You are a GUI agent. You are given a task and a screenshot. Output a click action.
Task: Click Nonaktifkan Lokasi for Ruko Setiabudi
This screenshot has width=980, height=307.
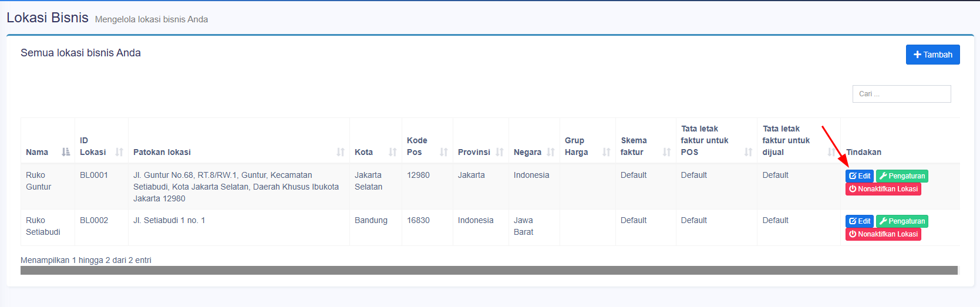pos(883,234)
